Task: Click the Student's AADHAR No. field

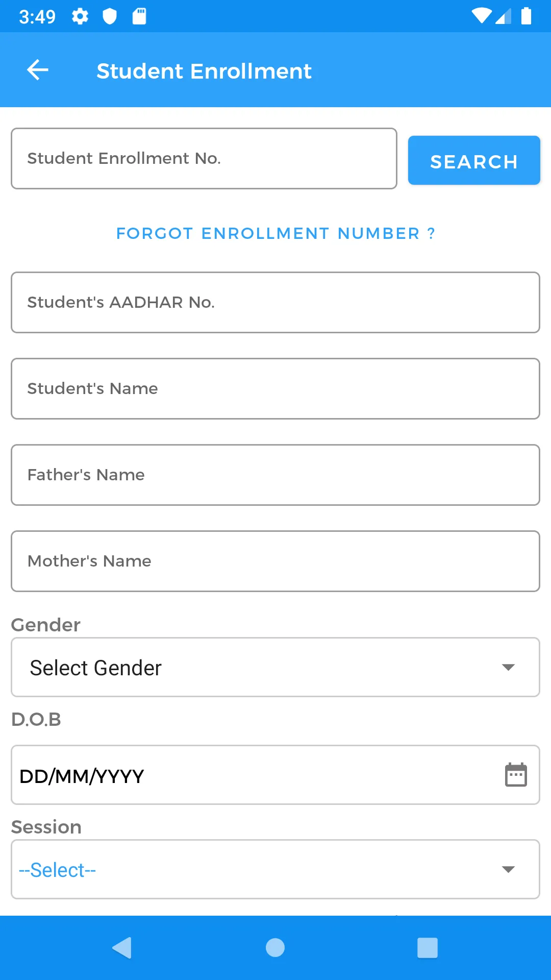Action: [275, 303]
